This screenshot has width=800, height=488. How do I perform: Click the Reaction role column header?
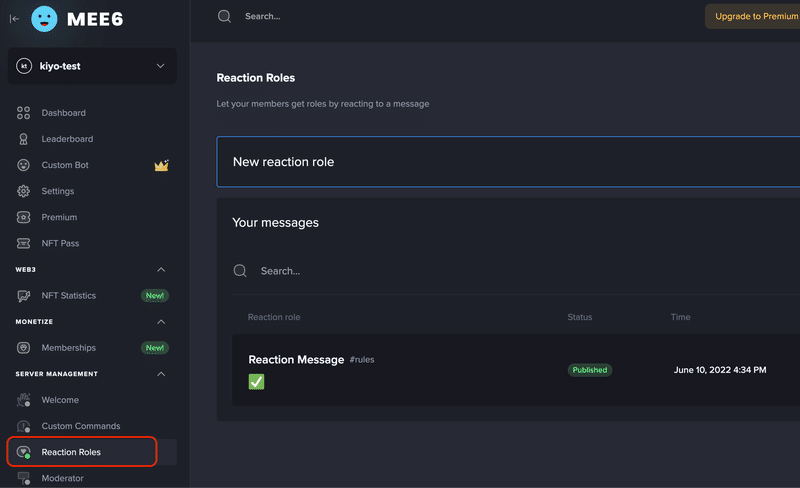(x=274, y=317)
